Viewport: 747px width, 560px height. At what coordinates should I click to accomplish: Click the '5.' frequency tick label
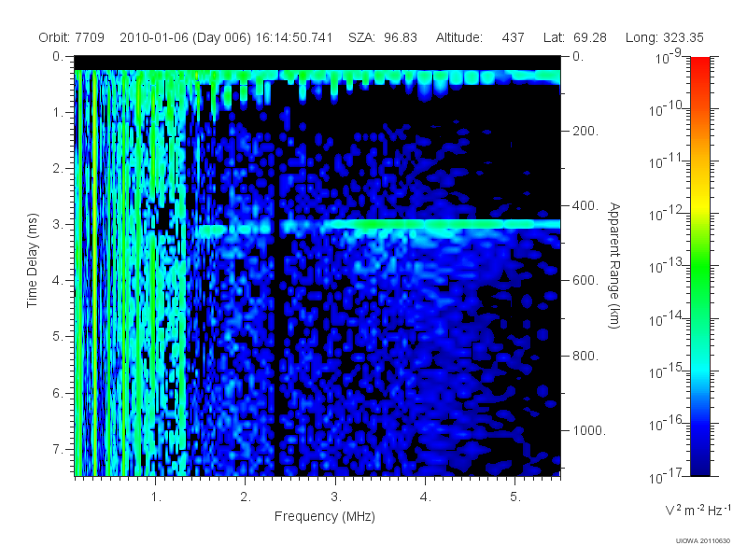pyautogui.click(x=515, y=497)
